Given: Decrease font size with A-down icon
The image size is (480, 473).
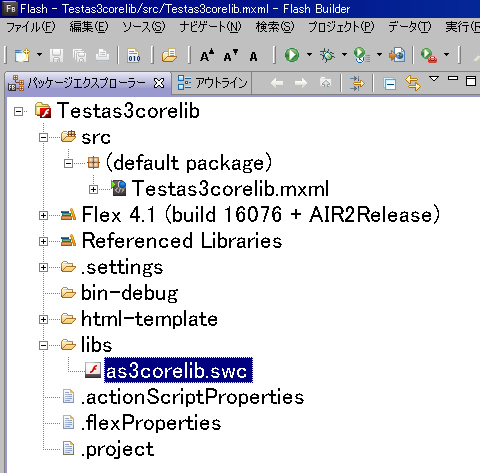Looking at the screenshot, I should click(231, 55).
